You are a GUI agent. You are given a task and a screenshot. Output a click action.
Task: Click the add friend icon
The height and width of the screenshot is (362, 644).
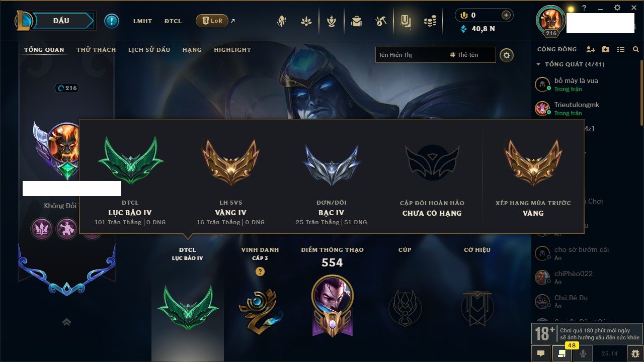tap(591, 49)
